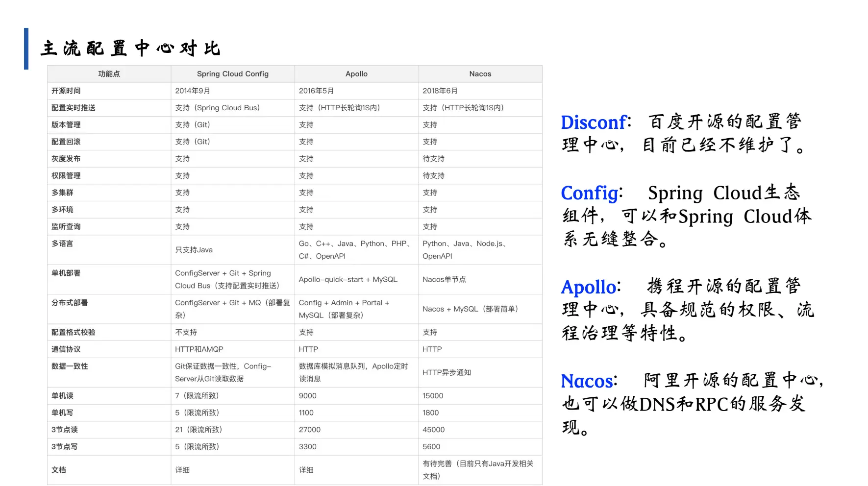Viewport: 868px width, 486px height.
Task: Click the 单机写 row label
Action: pyautogui.click(x=62, y=413)
